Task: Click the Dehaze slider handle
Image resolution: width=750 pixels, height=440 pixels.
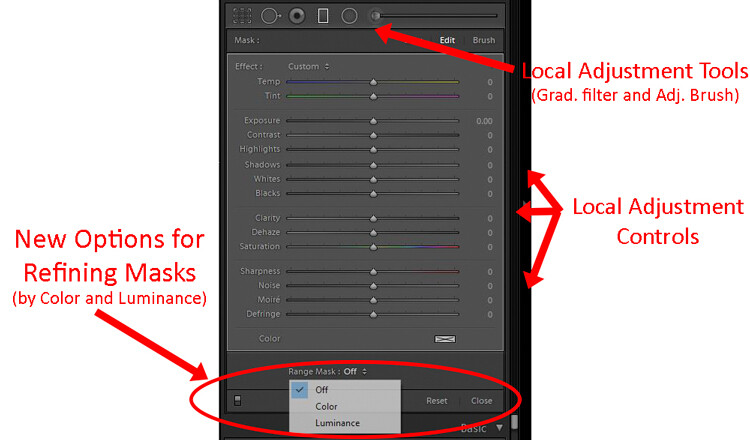Action: pos(373,233)
